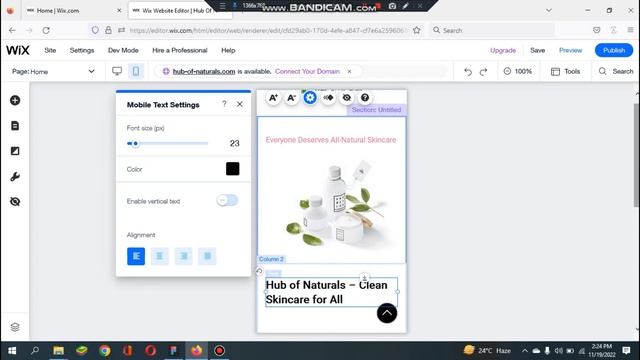Toggle Enable vertical text switch

click(227, 200)
